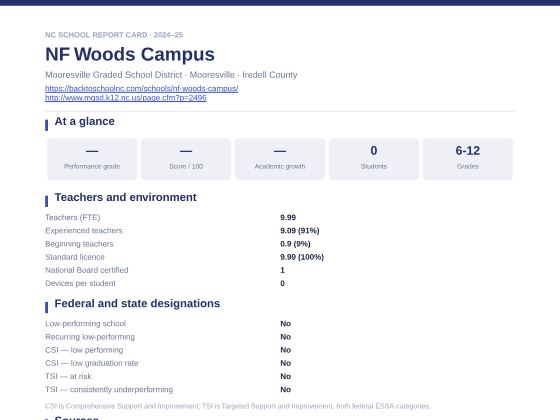Select the value 9.09 (91%)

300,231
